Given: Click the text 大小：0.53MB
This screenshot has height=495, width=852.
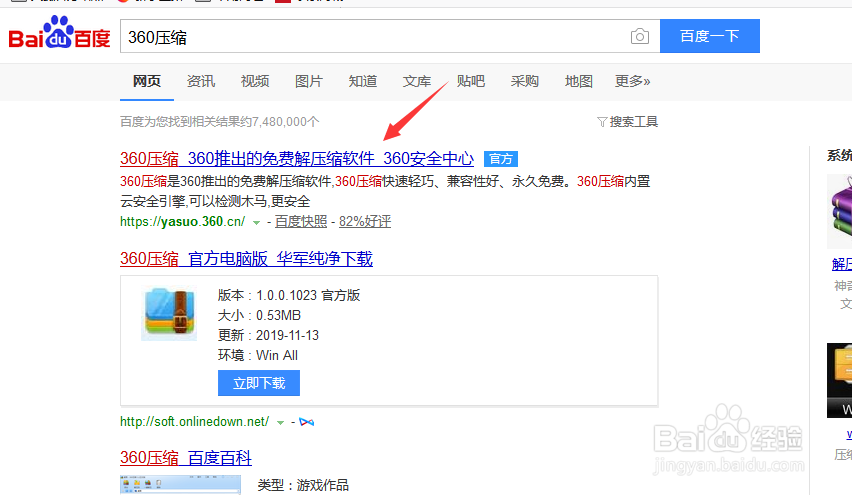Looking at the screenshot, I should [259, 316].
